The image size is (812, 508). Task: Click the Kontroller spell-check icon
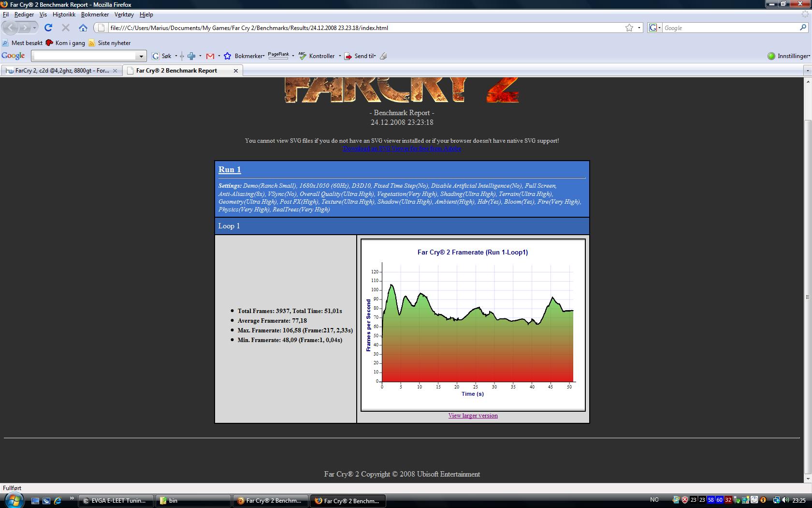(303, 56)
